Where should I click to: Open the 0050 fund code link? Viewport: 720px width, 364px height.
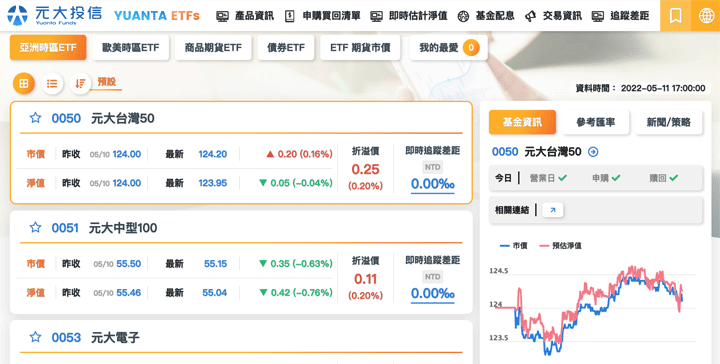[x=66, y=118]
